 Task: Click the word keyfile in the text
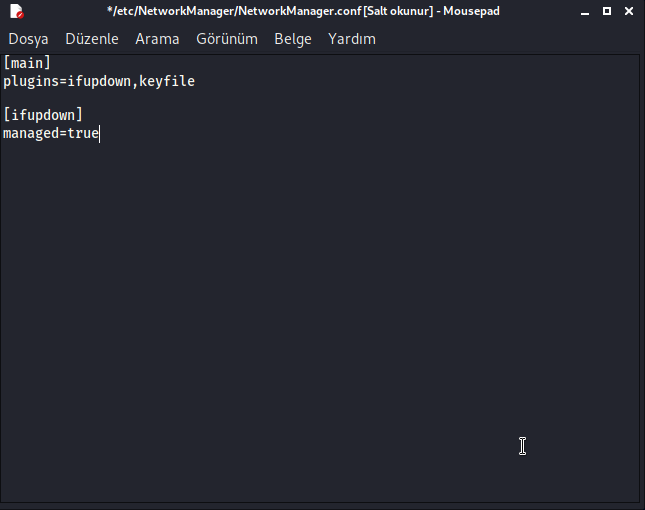click(167, 81)
